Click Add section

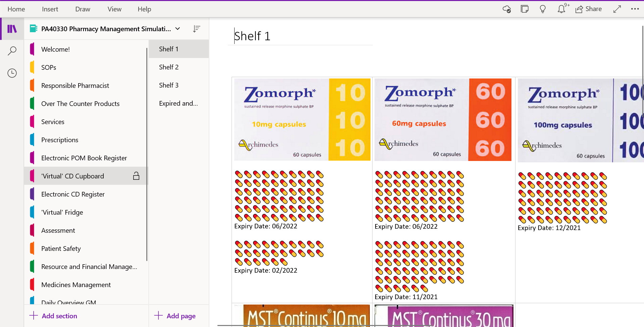(54, 316)
